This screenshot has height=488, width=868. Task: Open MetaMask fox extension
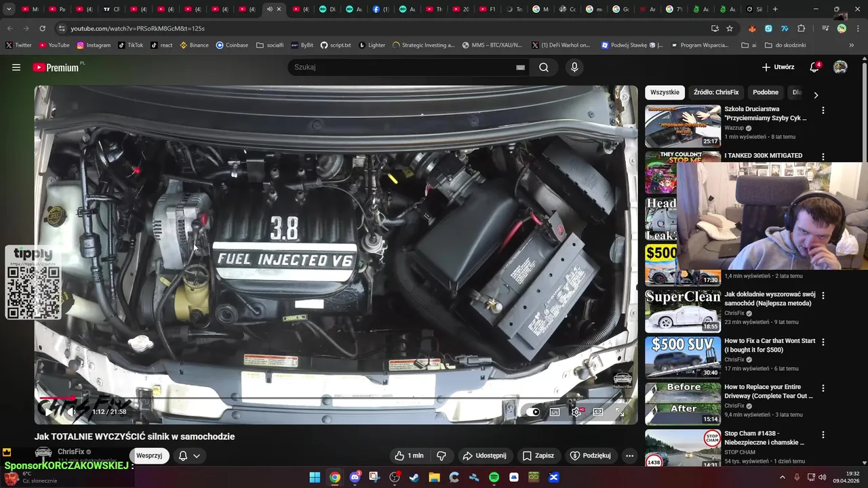tap(752, 28)
